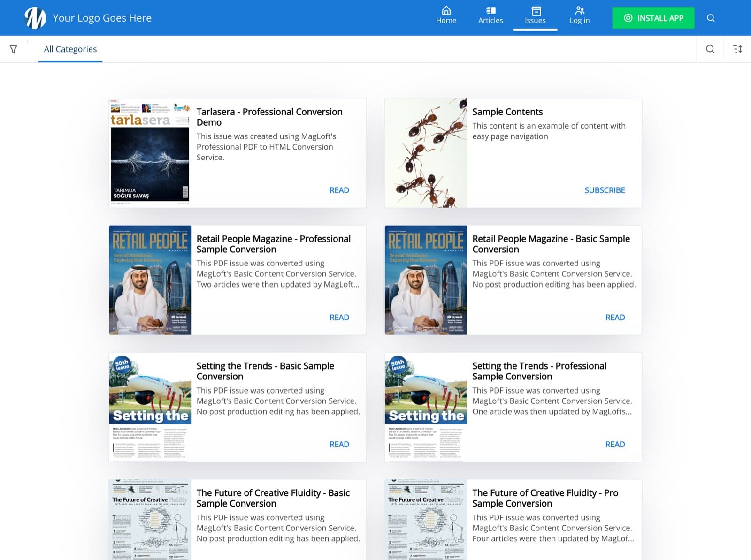751x560 pixels.
Task: Read Setting the Trends Basic Sample Conversion
Action: pos(339,445)
